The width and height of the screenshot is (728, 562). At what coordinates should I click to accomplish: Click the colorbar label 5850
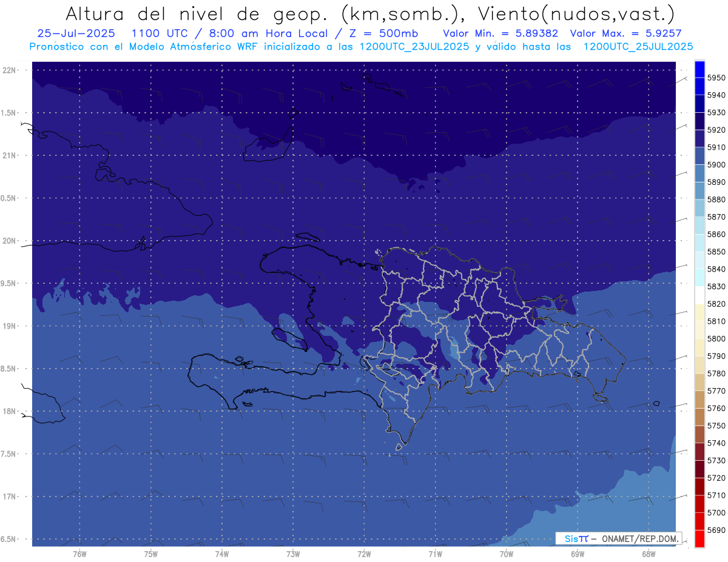click(x=716, y=252)
